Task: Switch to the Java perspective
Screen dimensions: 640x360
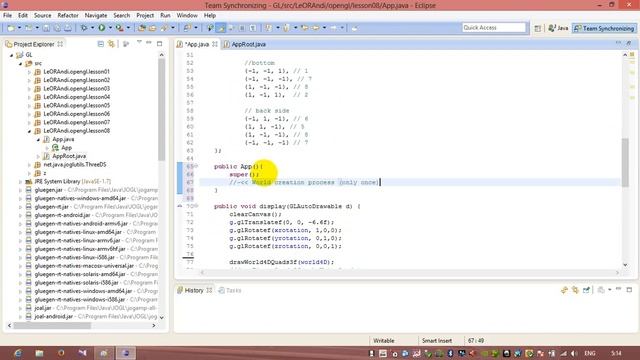Action: pos(558,28)
